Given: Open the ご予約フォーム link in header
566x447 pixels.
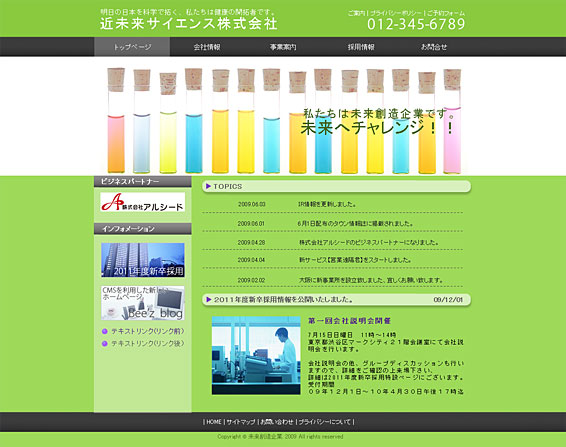Looking at the screenshot, I should coord(446,13).
